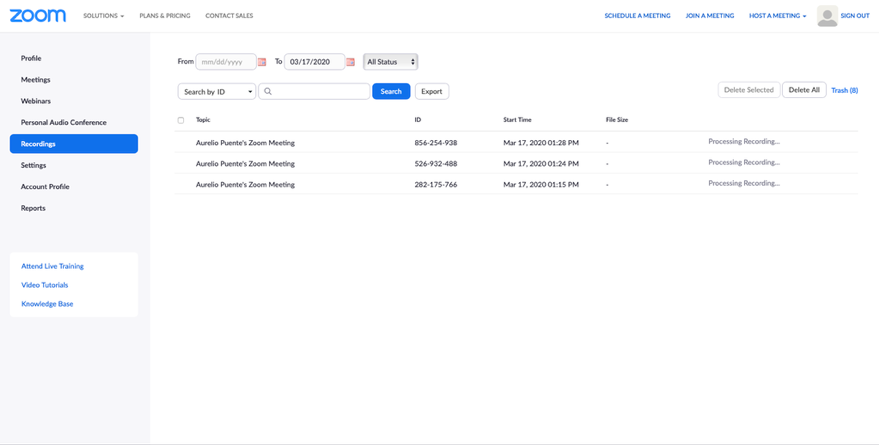The image size is (879, 445).
Task: Click start time Mar 17, 2020 01:15 PM
Action: 541,184
